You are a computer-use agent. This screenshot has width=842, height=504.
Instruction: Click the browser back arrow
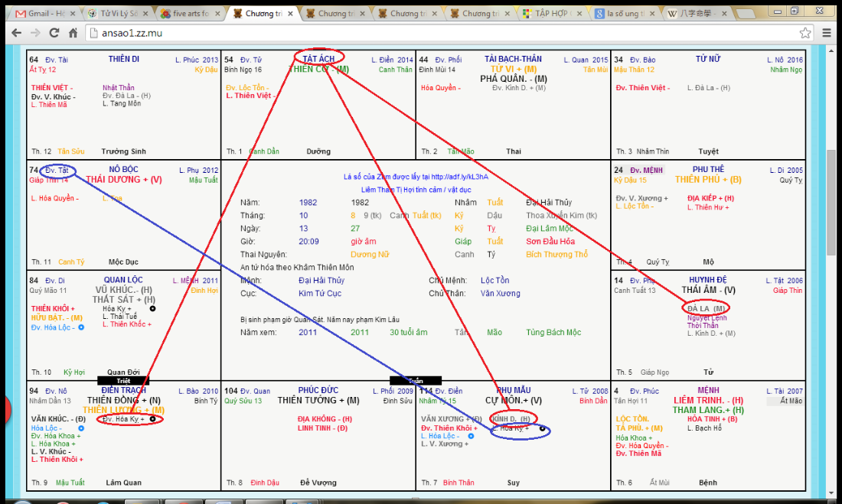coord(15,33)
